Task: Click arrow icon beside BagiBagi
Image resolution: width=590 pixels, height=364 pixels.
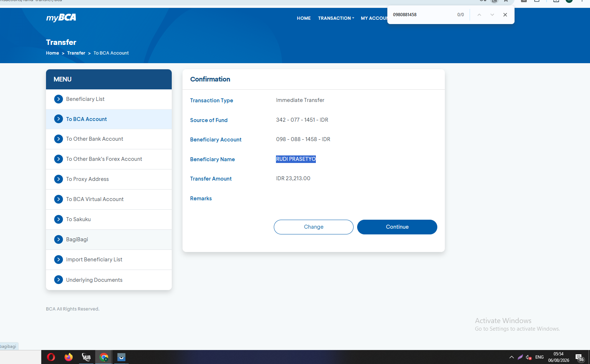Action: tap(59, 239)
